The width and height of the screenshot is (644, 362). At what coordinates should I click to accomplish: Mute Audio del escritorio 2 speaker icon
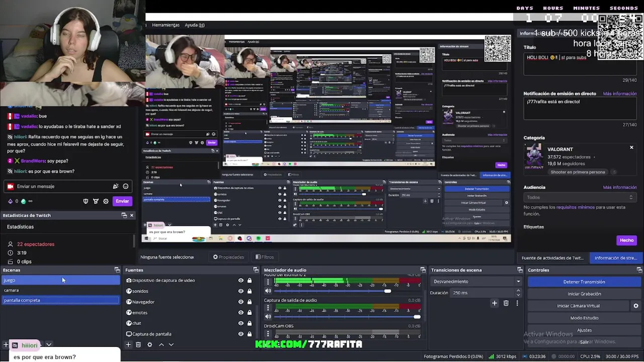(268, 291)
